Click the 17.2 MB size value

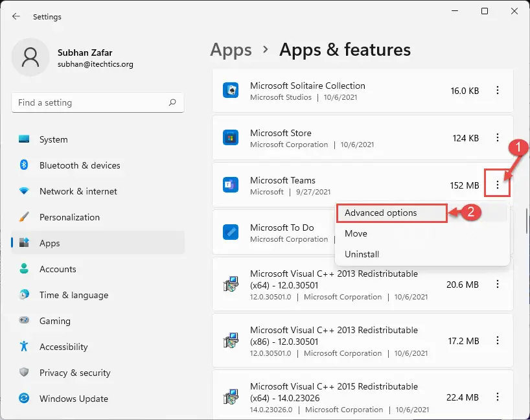(463, 341)
